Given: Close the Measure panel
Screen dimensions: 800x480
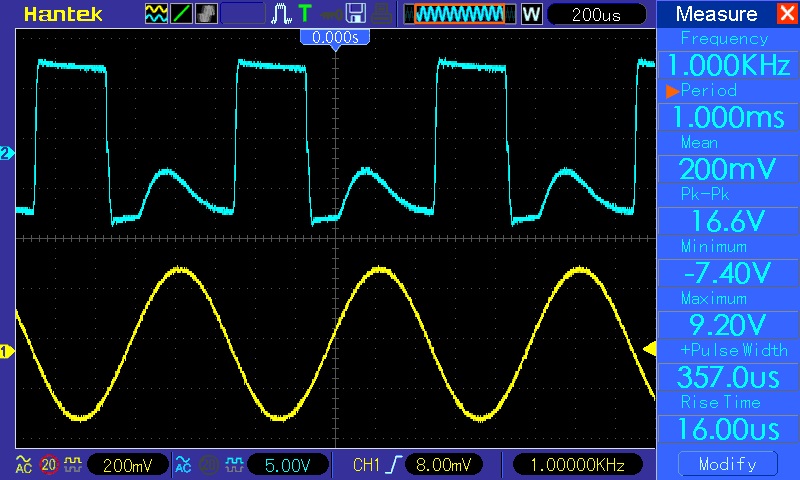Looking at the screenshot, I should click(x=785, y=14).
